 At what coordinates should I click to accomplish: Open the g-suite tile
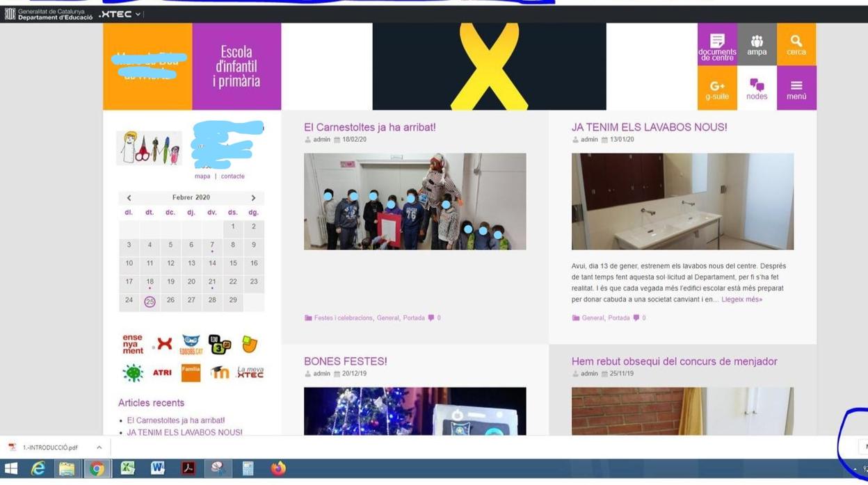click(717, 88)
